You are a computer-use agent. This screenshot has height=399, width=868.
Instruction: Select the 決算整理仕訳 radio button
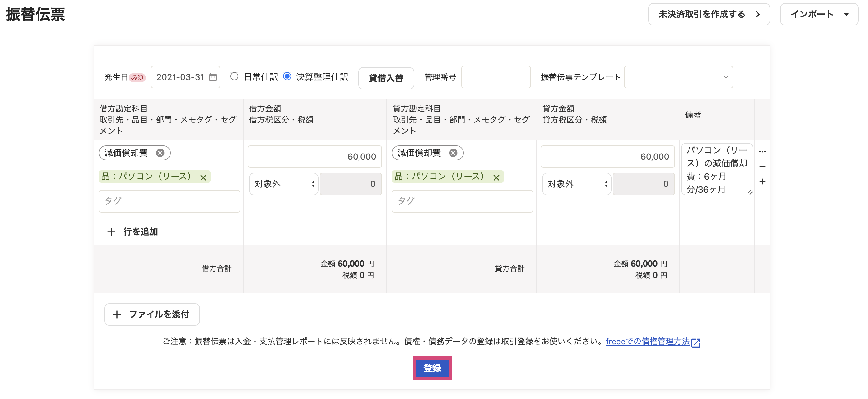point(287,76)
